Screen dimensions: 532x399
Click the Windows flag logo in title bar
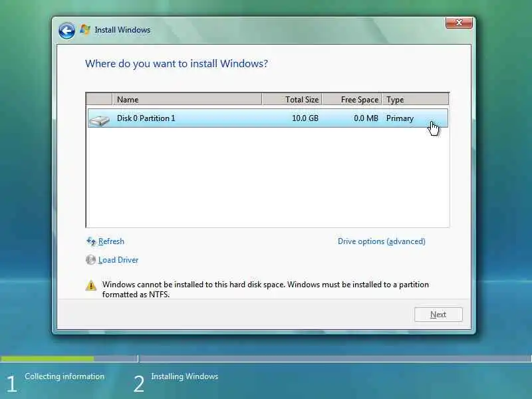click(x=85, y=29)
